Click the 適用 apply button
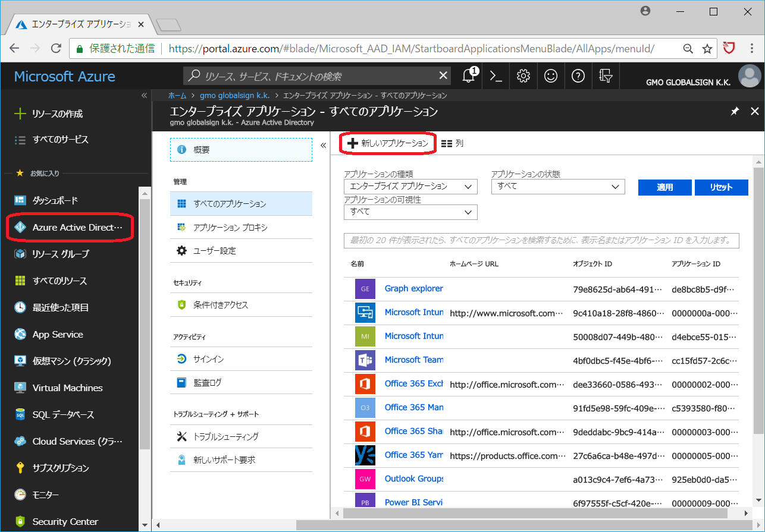This screenshot has width=765, height=532. coord(665,187)
